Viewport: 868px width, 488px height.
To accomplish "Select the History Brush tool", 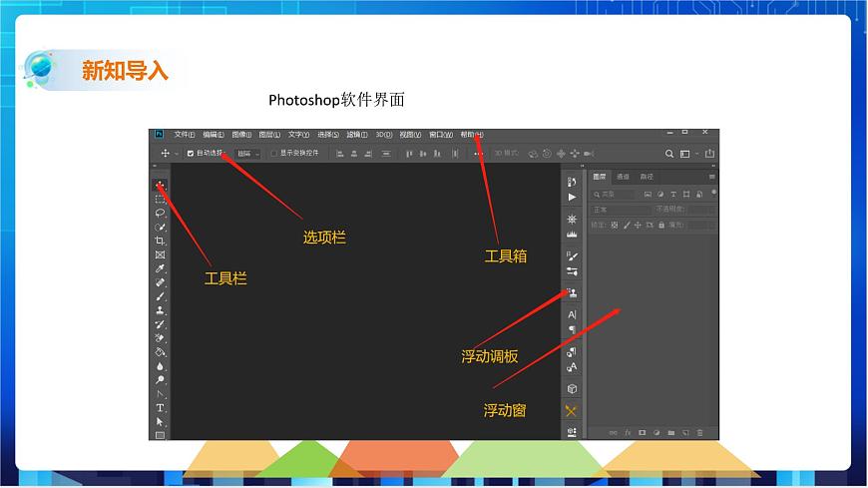I will (x=160, y=324).
